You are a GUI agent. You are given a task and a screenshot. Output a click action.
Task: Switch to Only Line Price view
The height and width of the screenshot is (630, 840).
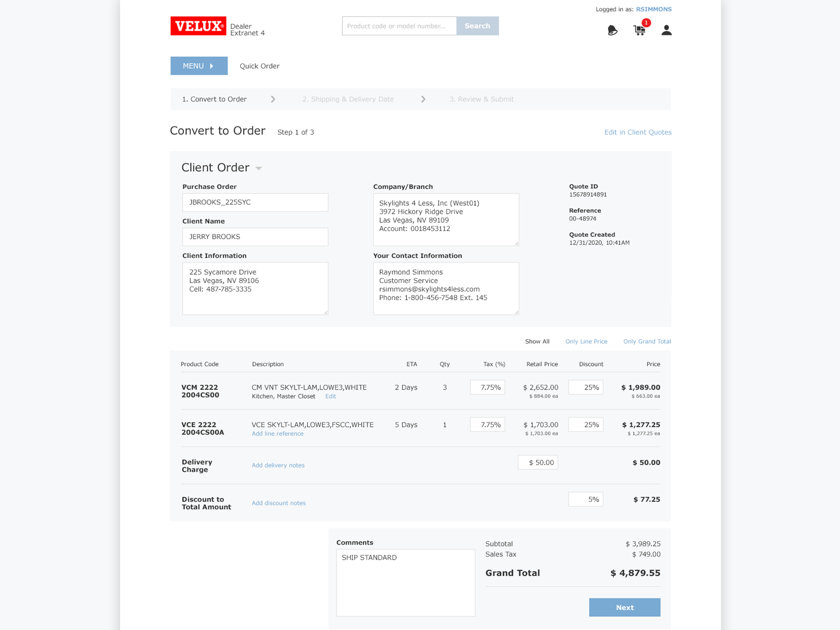tap(586, 342)
